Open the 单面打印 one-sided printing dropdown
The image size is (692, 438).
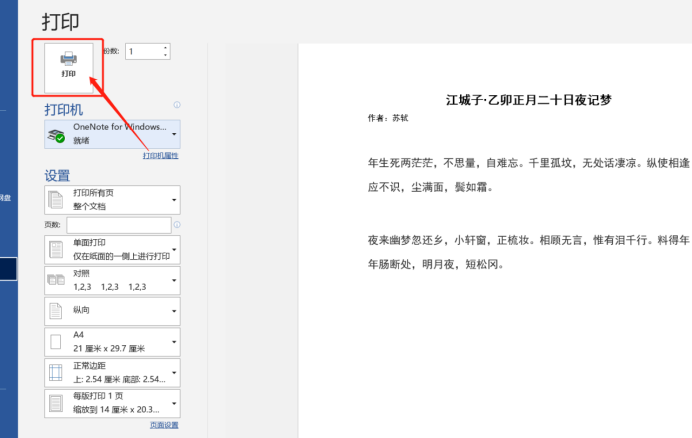113,249
